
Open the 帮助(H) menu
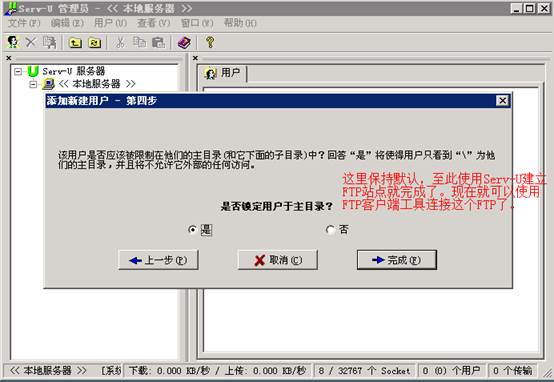pyautogui.click(x=240, y=23)
